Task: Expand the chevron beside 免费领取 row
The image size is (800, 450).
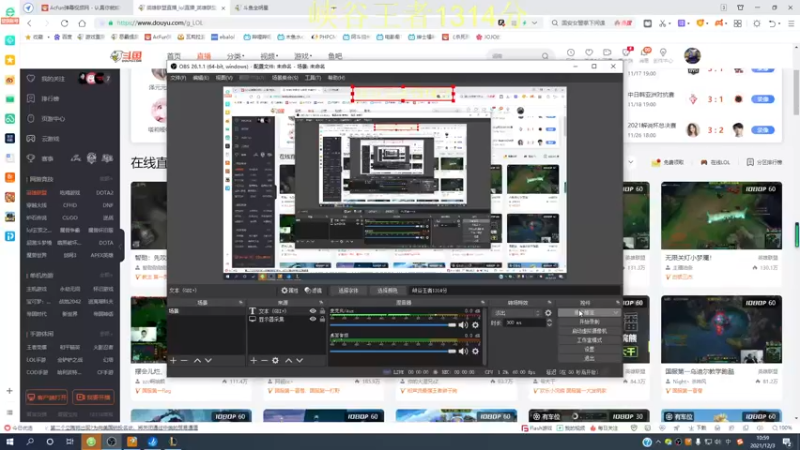Action: click(x=631, y=162)
